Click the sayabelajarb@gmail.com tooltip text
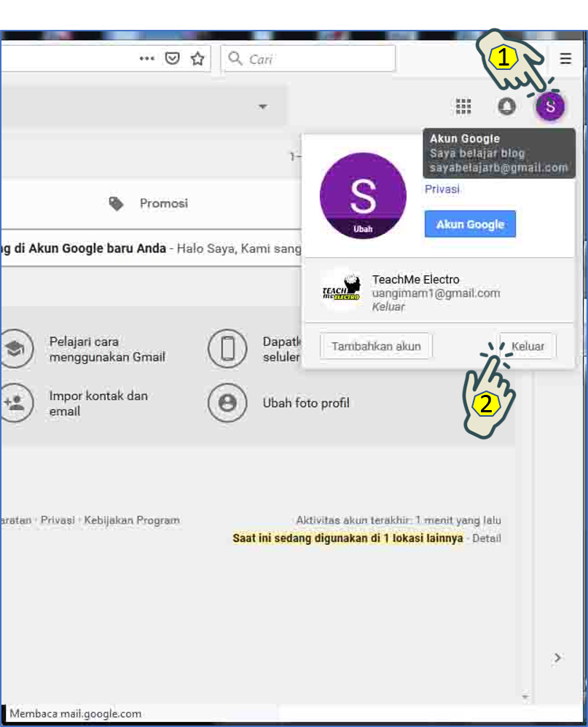 (x=498, y=168)
